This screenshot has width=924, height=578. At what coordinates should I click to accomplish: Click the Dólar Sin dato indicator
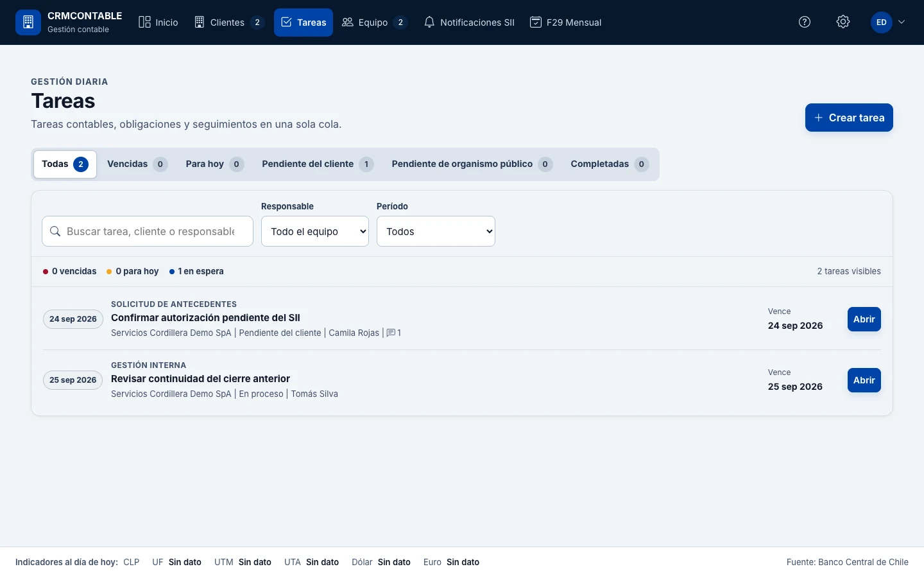(381, 562)
